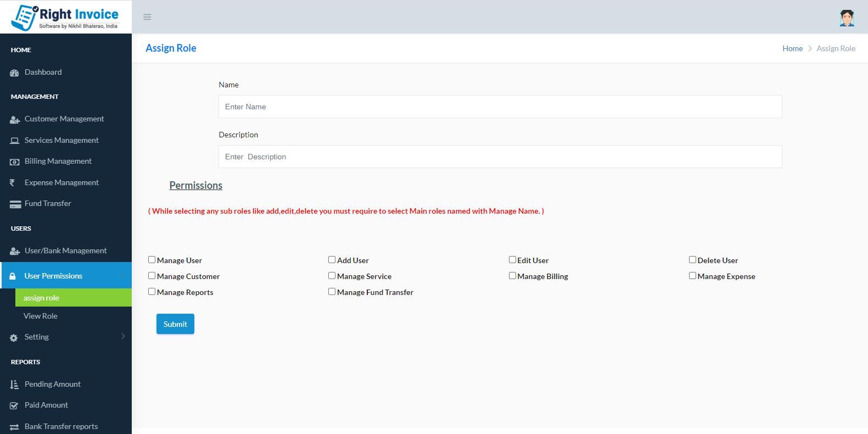868x434 pixels.
Task: Check the Manage Customer checkbox
Action: point(152,276)
